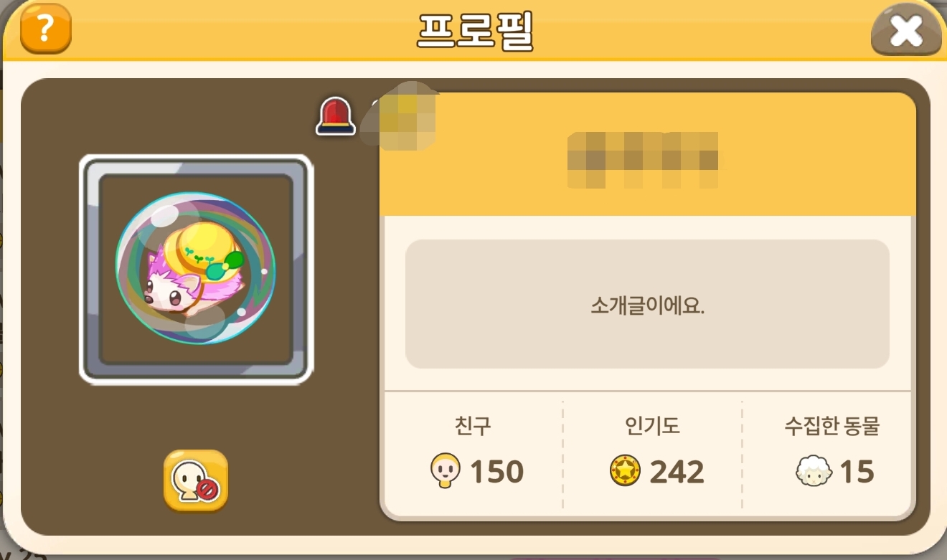Click the silver frame around avatar
Image resolution: width=947 pixels, height=560 pixels.
coord(196,269)
